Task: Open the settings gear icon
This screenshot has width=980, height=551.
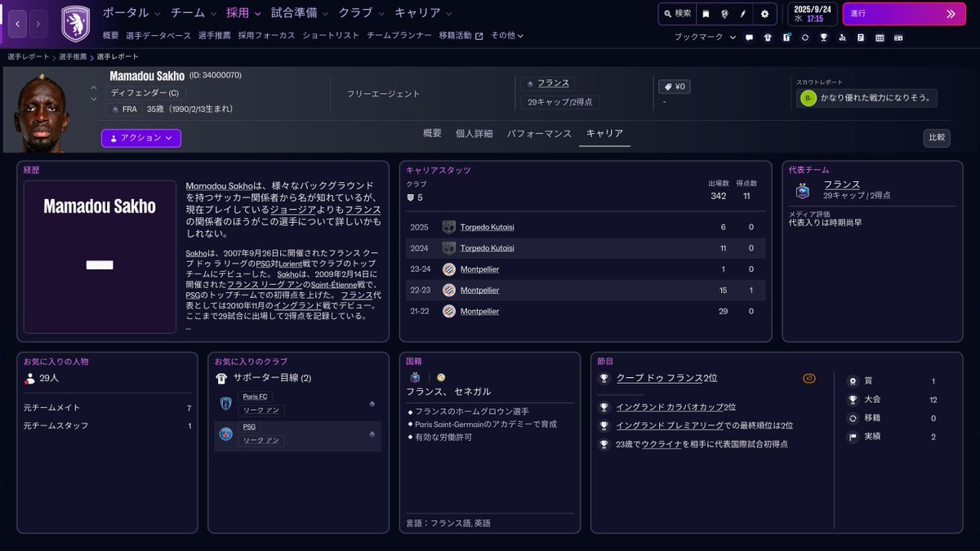Action: 764,14
